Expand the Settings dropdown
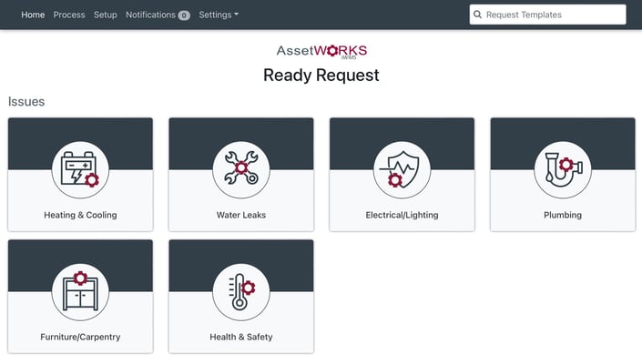 pyautogui.click(x=219, y=15)
